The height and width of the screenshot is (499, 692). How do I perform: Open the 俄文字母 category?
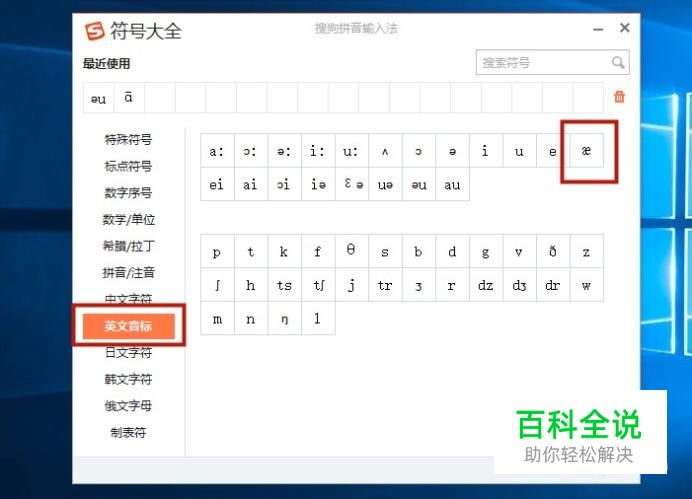[128, 405]
